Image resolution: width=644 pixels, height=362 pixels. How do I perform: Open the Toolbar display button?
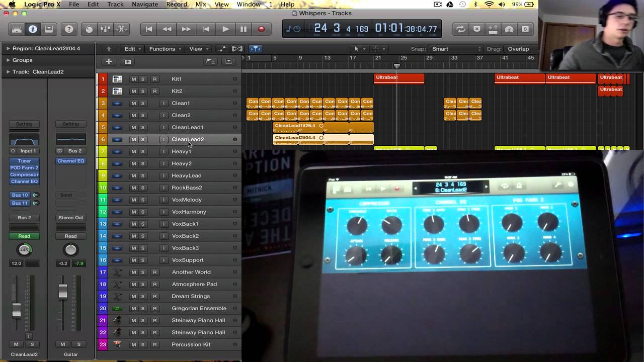point(49,29)
